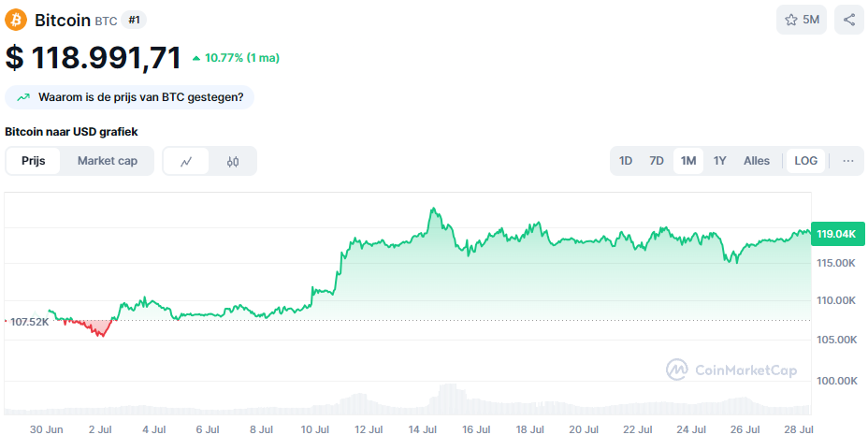Click the 22 Jul date label
The height and width of the screenshot is (435, 868).
[x=637, y=429]
